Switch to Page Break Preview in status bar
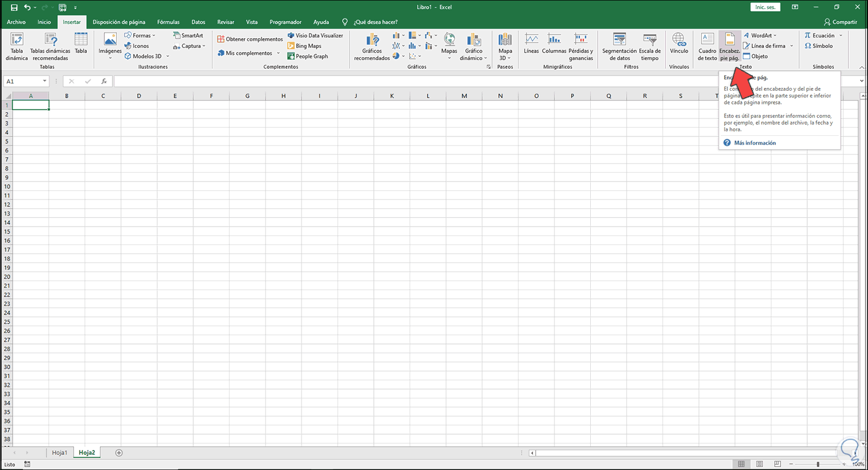 coord(777,464)
